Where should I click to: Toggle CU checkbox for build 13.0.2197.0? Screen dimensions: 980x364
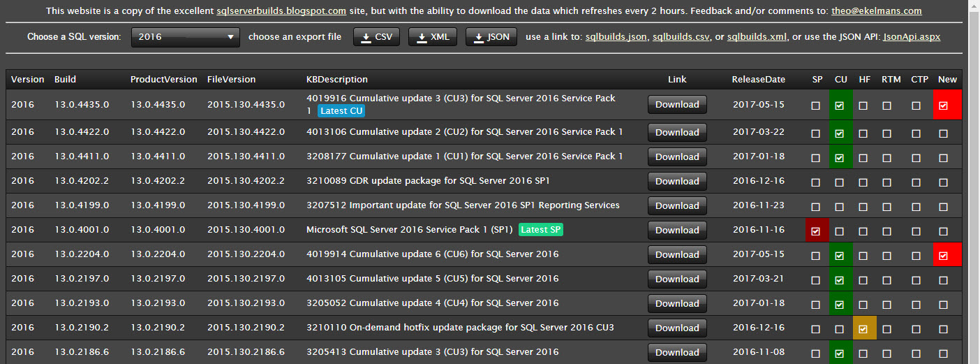tap(840, 281)
